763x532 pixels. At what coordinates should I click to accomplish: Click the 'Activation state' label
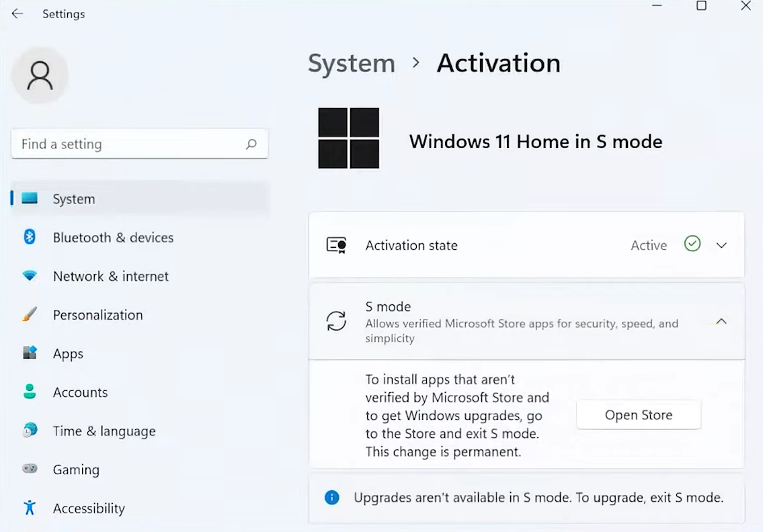click(411, 245)
